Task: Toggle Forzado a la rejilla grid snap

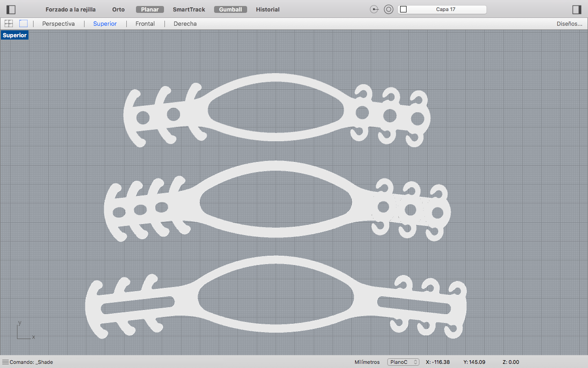Action: pyautogui.click(x=71, y=9)
